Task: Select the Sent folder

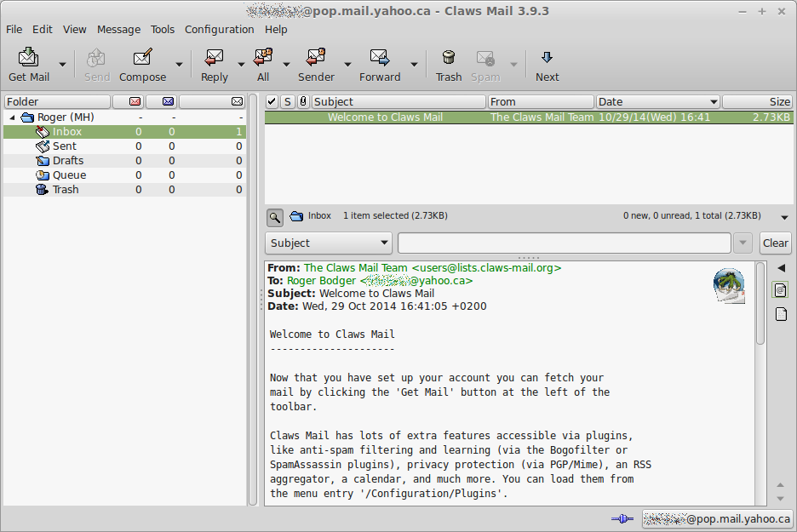Action: tap(124, 146)
